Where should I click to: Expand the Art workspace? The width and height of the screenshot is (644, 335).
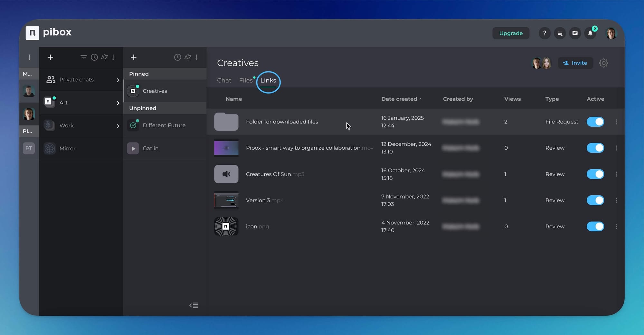118,103
